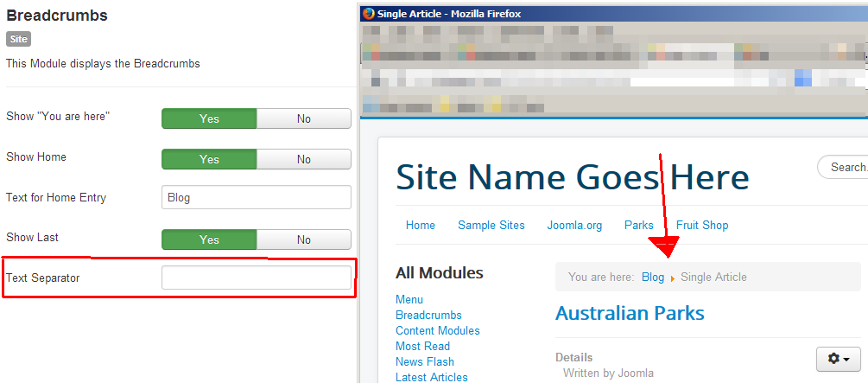Click the Blog breadcrumb link
This screenshot has height=383, width=868.
653,277
